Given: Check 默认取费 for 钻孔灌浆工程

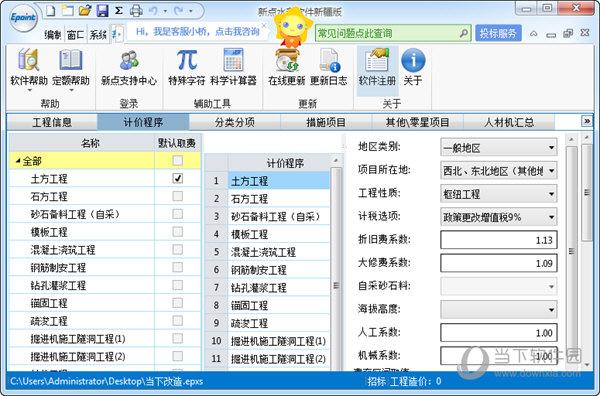Looking at the screenshot, I should pos(177,285).
